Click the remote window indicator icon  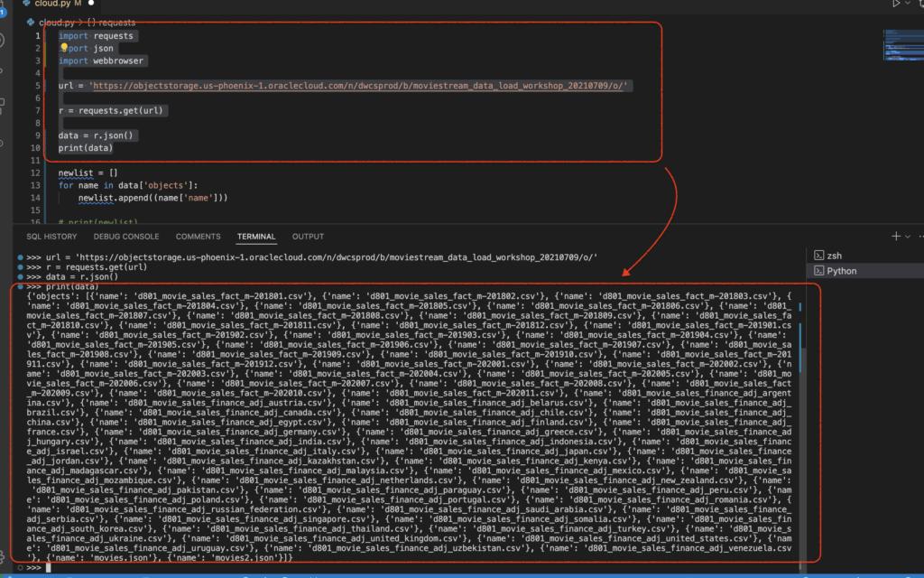click(4, 576)
